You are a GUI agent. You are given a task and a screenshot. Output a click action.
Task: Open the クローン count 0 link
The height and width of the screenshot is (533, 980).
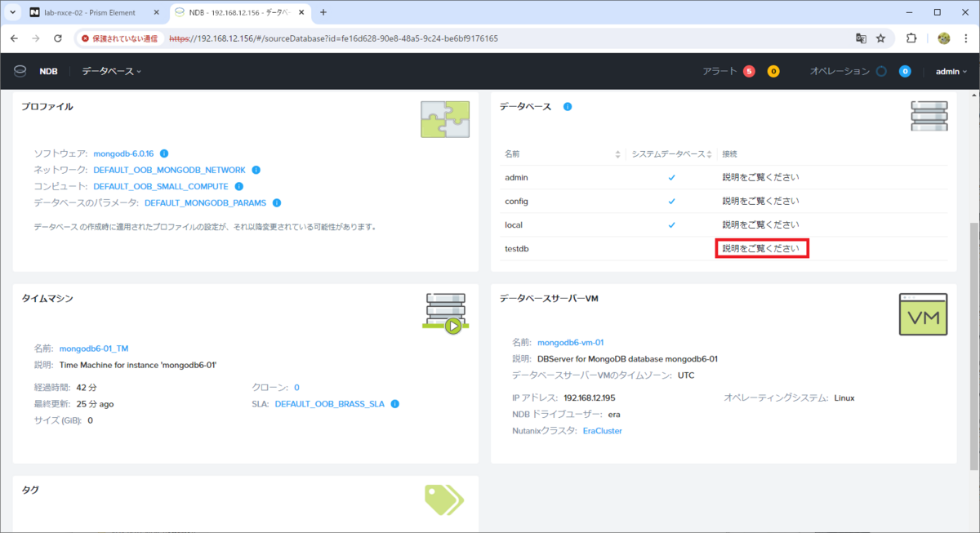pos(296,388)
